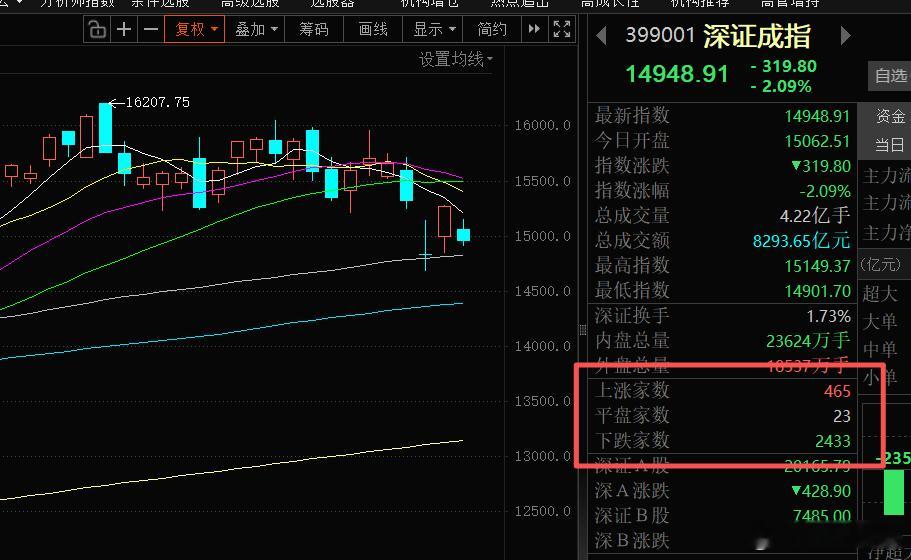Viewport: 911px width, 560px height.
Task: Click the 最低指数 value 14901.70
Action: point(817,290)
